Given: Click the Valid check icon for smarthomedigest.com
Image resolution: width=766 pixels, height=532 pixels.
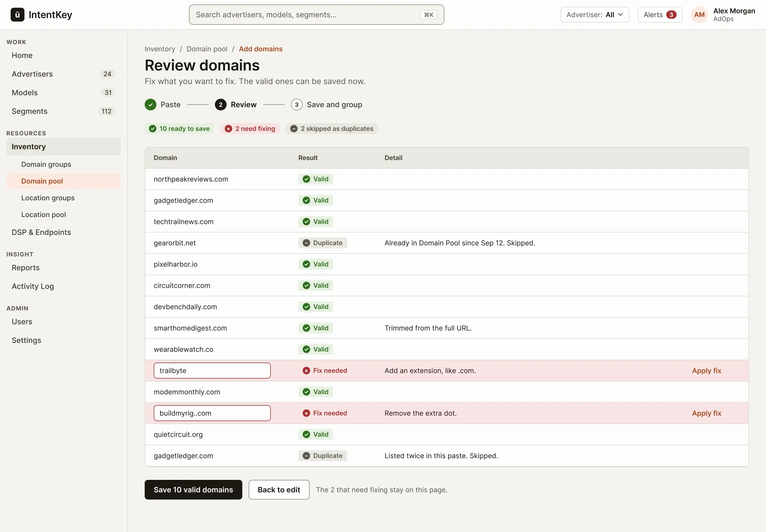Looking at the screenshot, I should point(306,328).
